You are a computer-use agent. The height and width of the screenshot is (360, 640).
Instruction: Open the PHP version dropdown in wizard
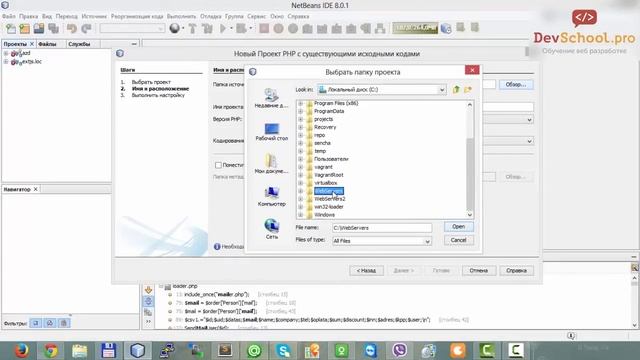coord(529,120)
